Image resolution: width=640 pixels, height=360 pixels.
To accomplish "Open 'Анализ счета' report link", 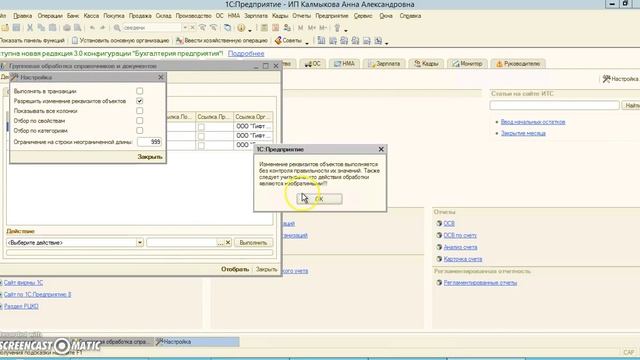I will 460,247.
